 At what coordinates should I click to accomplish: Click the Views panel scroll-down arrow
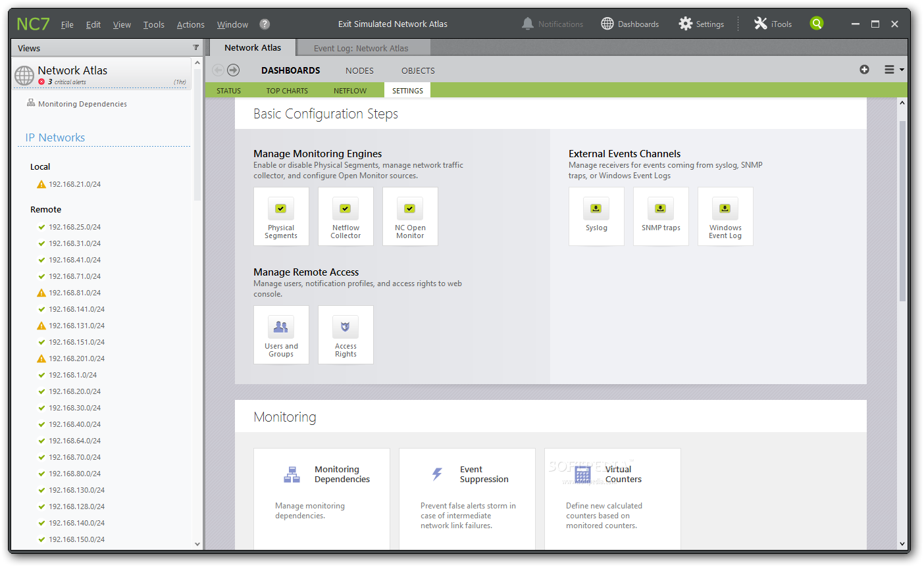point(197,545)
